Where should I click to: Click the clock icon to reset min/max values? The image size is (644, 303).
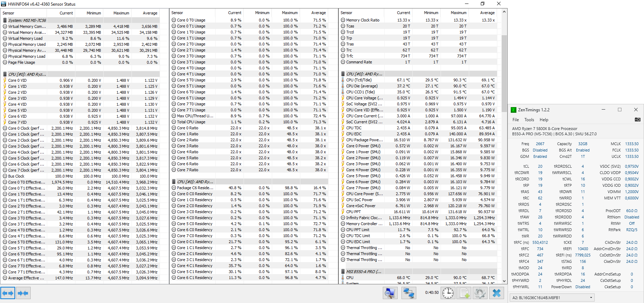pos(448,293)
